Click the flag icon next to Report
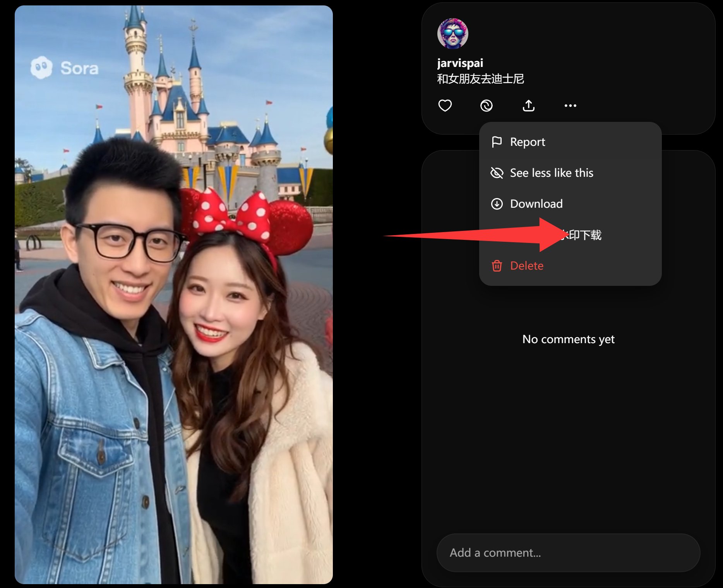 pos(497,142)
